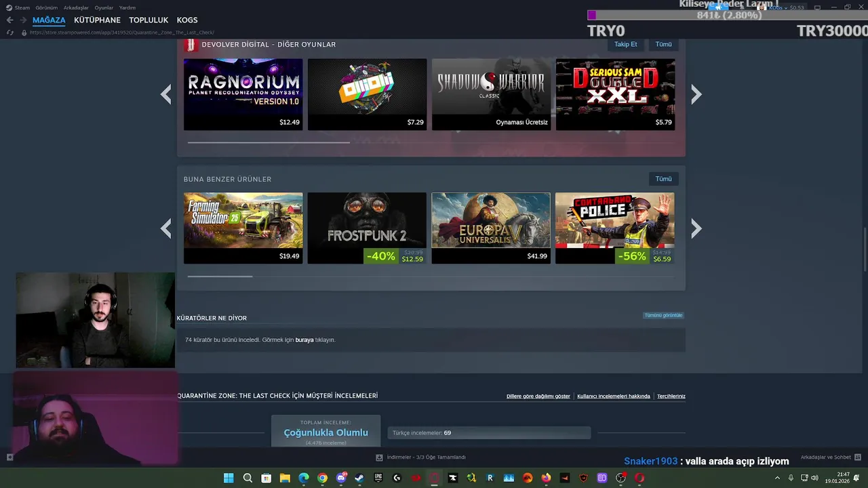Open Kullanıcı incelemeleri hakkında link
Viewport: 868px width, 488px height.
coord(614,396)
